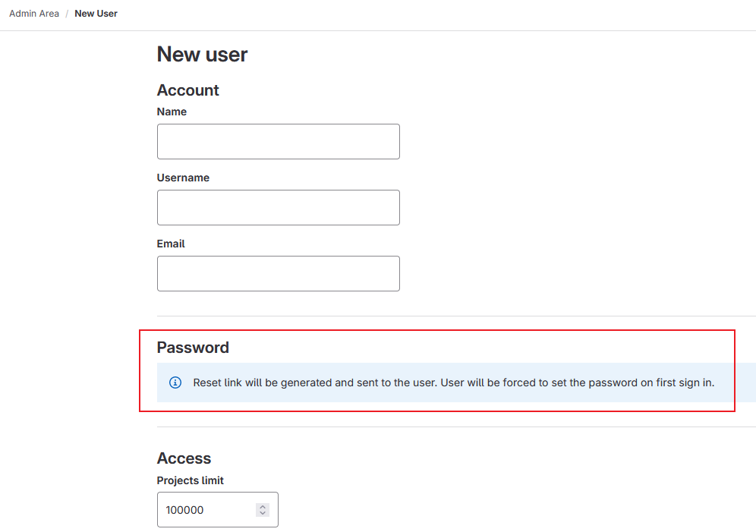Click the Access section heading
Image resolution: width=756 pixels, height=532 pixels.
tap(184, 458)
